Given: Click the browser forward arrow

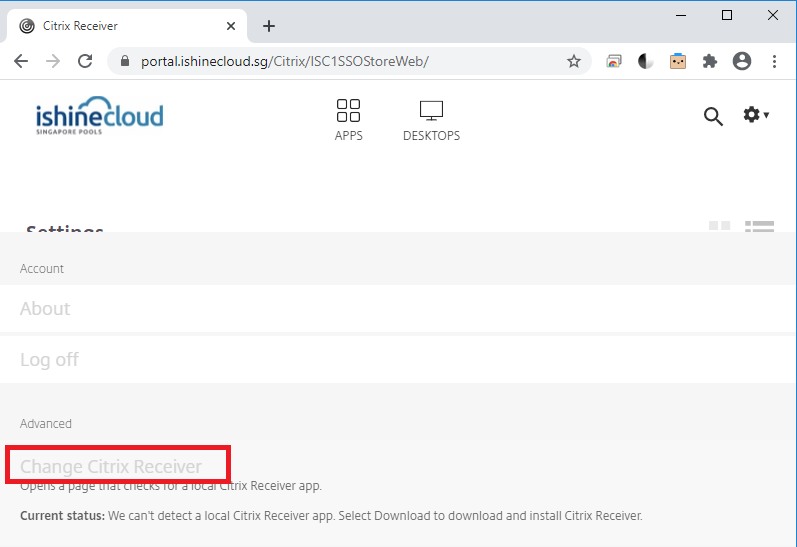Looking at the screenshot, I should [x=53, y=62].
